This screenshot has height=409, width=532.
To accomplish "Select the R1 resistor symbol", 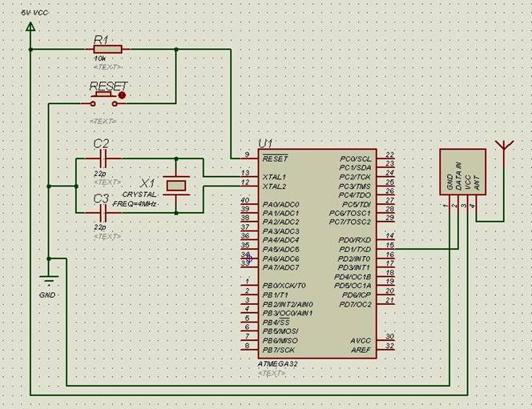I will point(107,49).
